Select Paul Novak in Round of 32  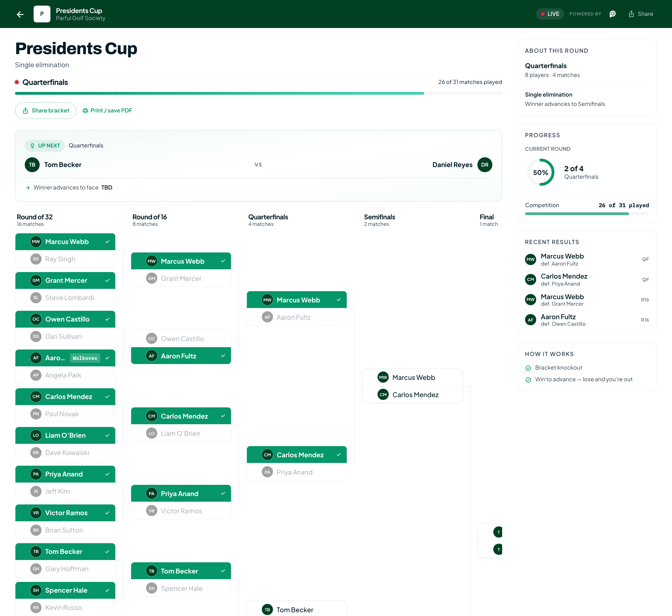click(65, 414)
